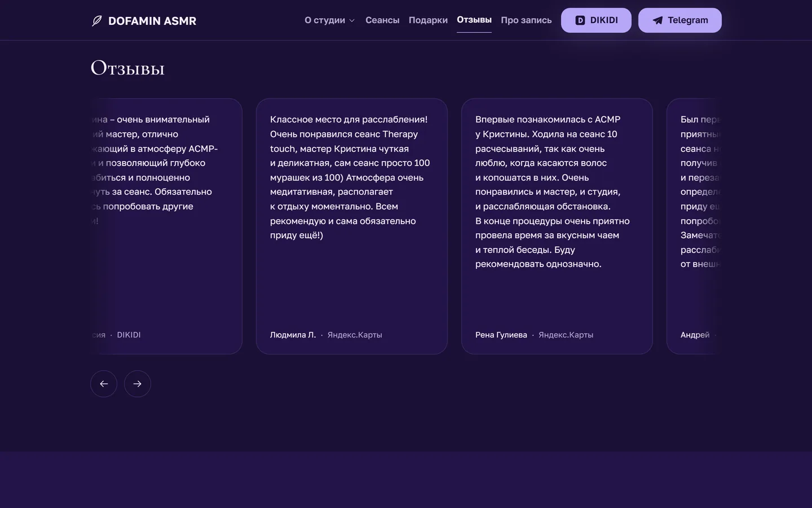The width and height of the screenshot is (812, 508).
Task: Open the Про запись page
Action: click(x=526, y=20)
